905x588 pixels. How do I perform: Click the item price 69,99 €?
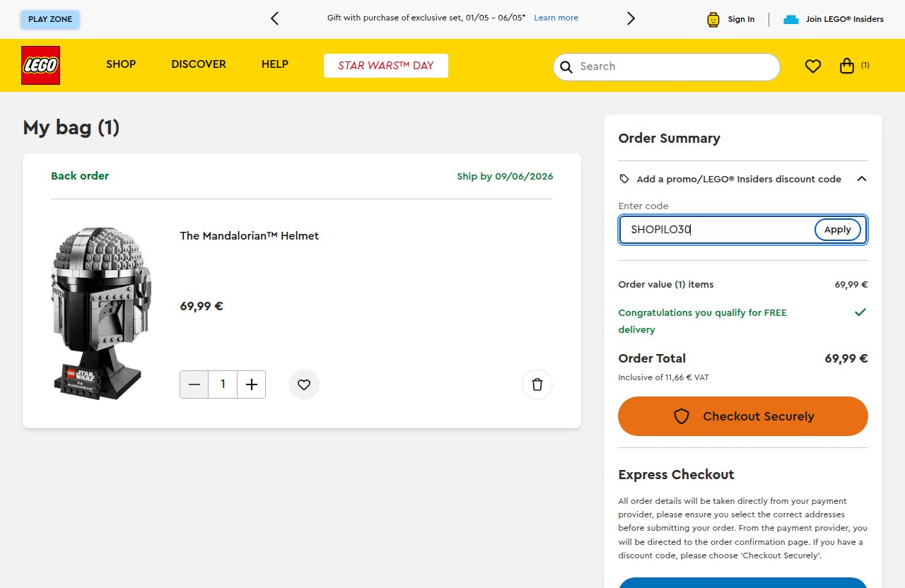202,306
